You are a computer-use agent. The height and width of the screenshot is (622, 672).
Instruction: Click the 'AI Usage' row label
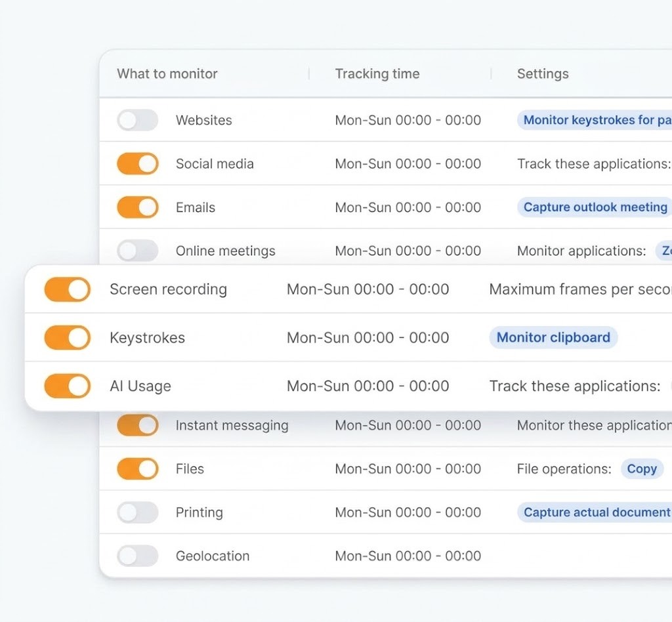point(140,386)
